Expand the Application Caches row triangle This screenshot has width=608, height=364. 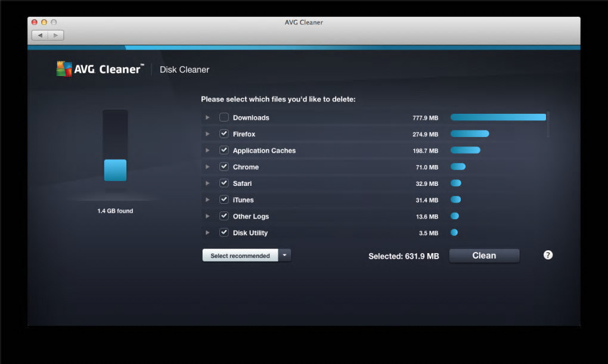(x=207, y=150)
